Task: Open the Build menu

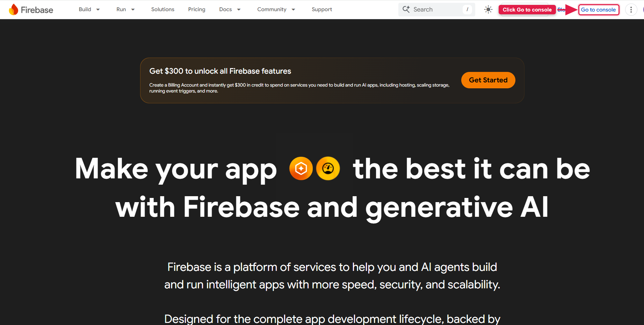Action: [85, 9]
